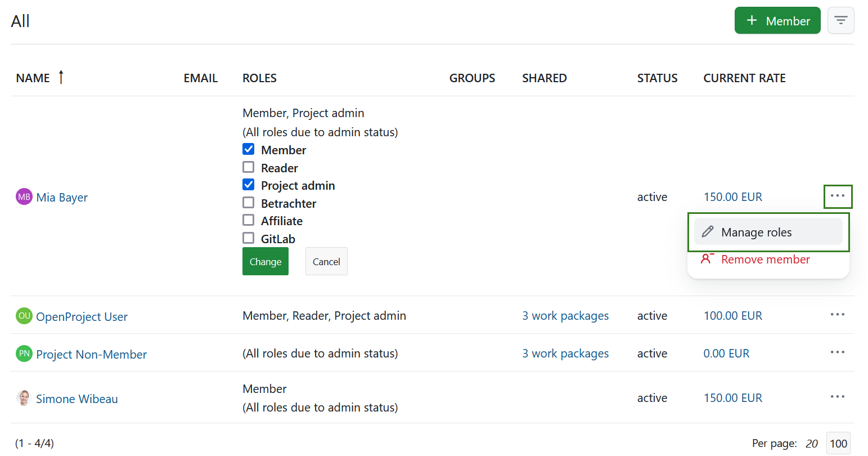This screenshot has height=456, width=868.
Task: Click the PN avatar for Project Non-Member
Action: [23, 354]
